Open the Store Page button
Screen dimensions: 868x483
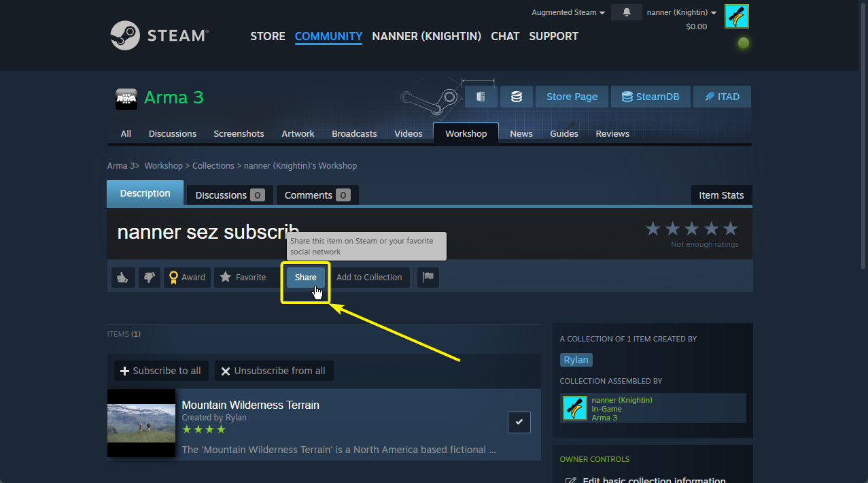pyautogui.click(x=572, y=97)
